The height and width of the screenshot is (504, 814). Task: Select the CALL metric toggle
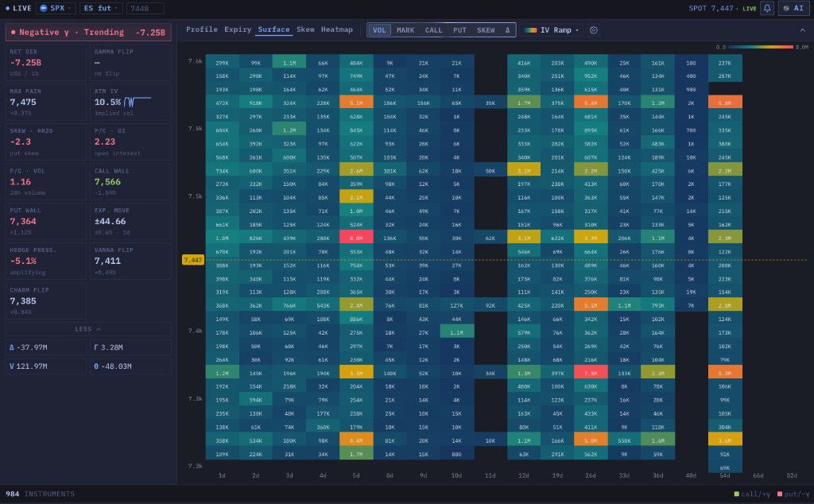tap(433, 30)
